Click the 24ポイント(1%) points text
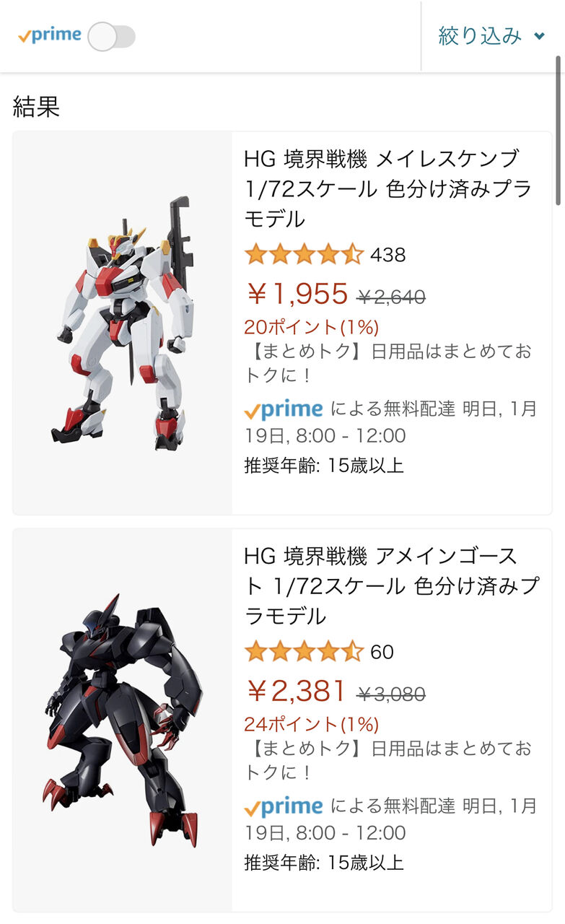Screen dimensions: 565x924 pyautogui.click(x=312, y=724)
